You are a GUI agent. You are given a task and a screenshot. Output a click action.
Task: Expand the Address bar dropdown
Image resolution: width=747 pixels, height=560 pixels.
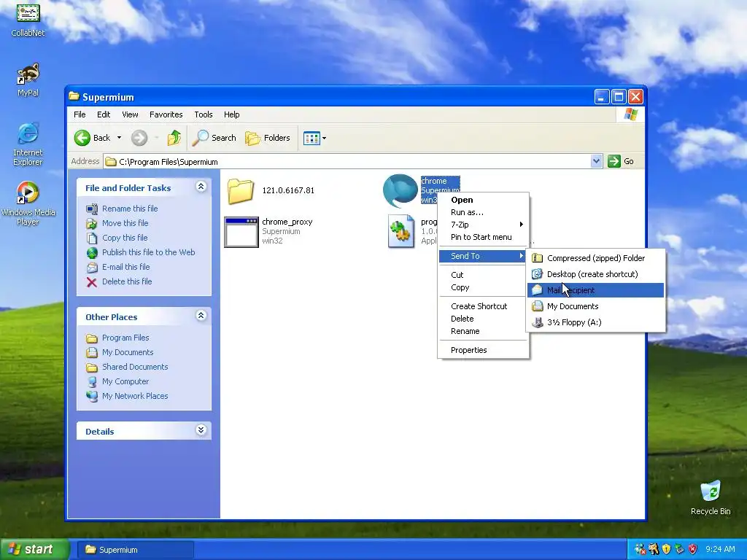coord(596,161)
